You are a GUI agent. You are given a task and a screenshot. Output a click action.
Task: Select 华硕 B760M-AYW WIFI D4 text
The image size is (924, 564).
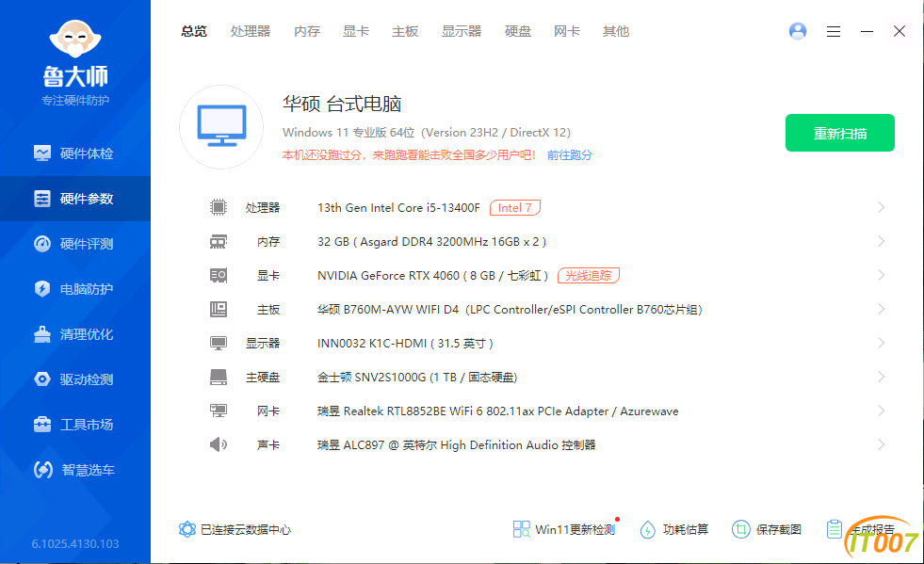click(x=510, y=310)
